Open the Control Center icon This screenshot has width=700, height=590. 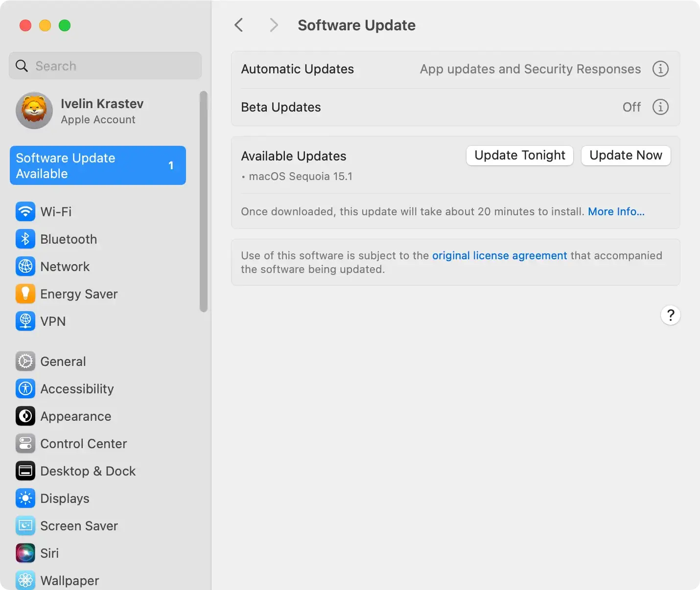(25, 444)
